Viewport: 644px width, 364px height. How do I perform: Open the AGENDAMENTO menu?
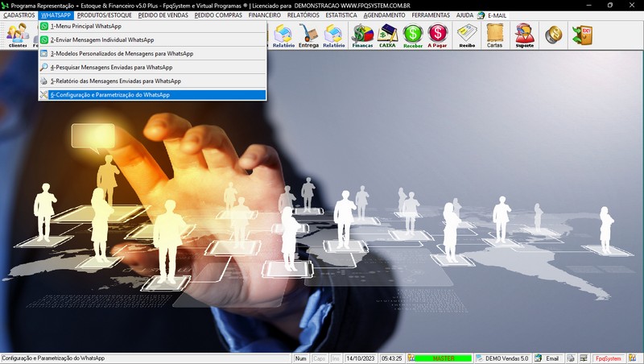tap(385, 15)
